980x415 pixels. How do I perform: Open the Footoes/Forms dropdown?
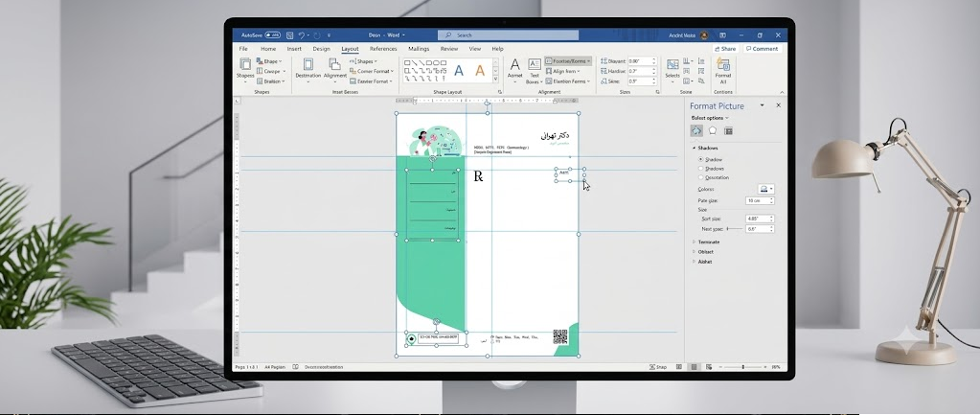pos(568,61)
